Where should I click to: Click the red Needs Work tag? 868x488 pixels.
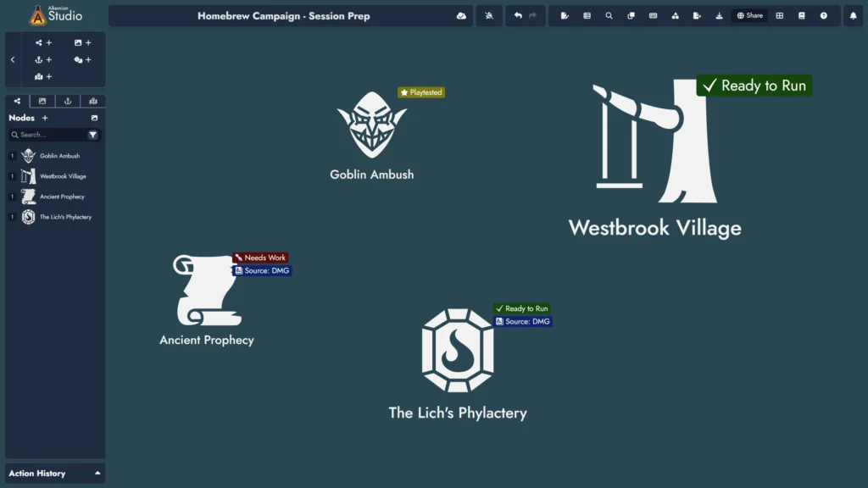[x=261, y=258]
